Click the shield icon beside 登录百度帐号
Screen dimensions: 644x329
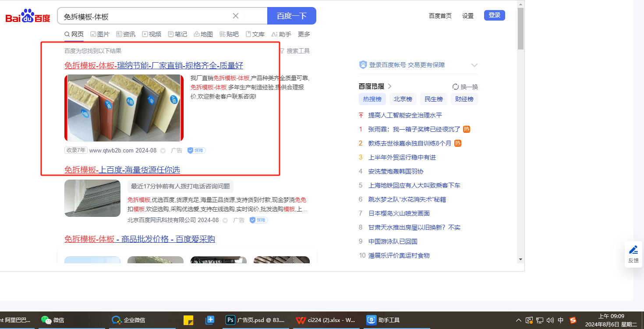(363, 65)
